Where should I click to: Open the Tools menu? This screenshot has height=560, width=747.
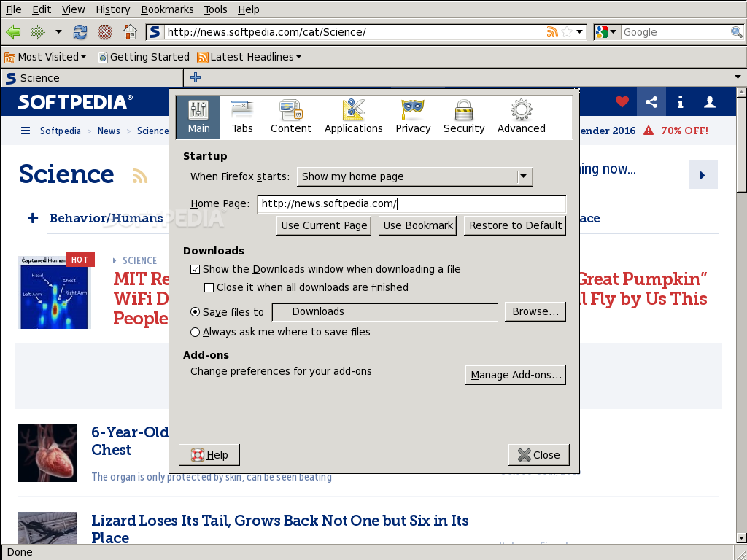tap(215, 9)
